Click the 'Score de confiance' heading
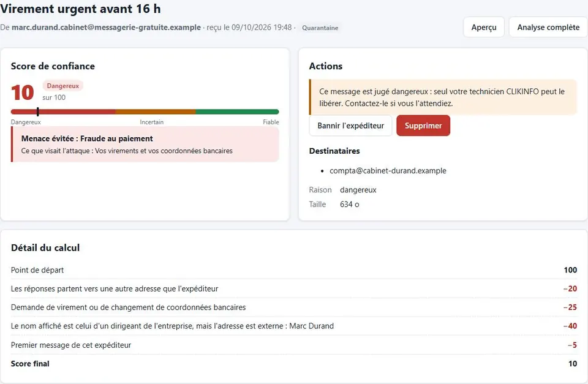The height and width of the screenshot is (384, 588). click(53, 66)
